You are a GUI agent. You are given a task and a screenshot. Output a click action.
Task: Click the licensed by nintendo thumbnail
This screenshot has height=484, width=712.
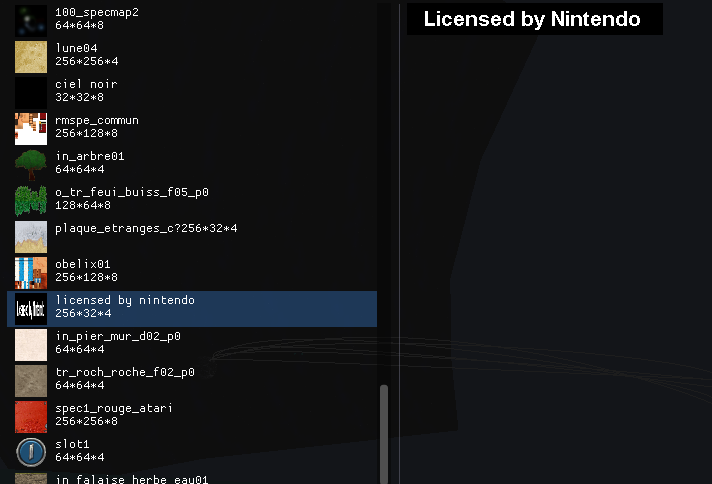pyautogui.click(x=31, y=309)
